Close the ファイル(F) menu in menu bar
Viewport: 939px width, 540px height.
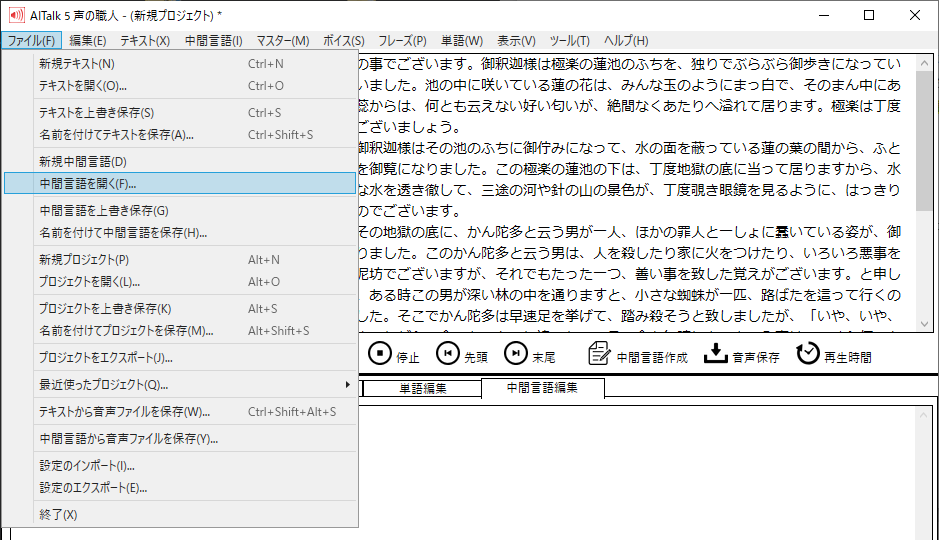pyautogui.click(x=31, y=41)
